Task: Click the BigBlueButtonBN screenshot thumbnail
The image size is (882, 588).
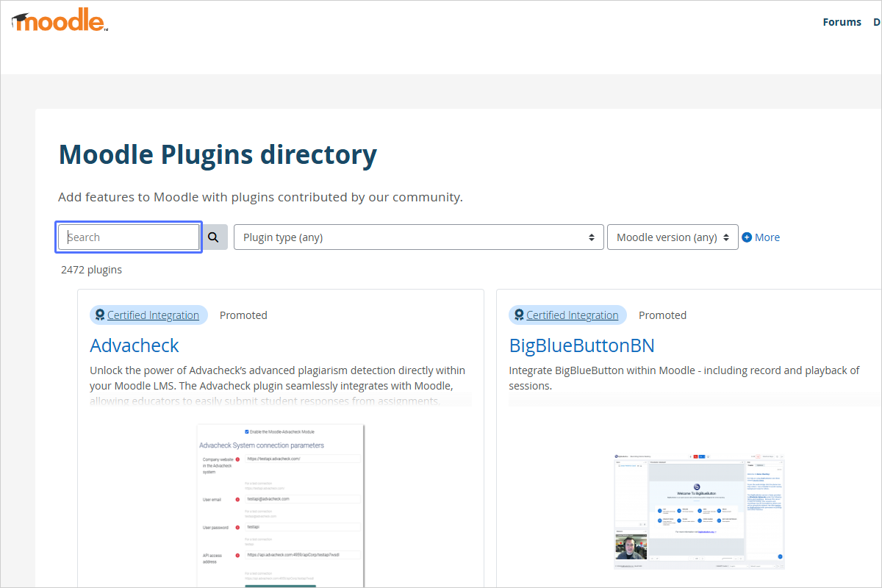Action: [699, 512]
